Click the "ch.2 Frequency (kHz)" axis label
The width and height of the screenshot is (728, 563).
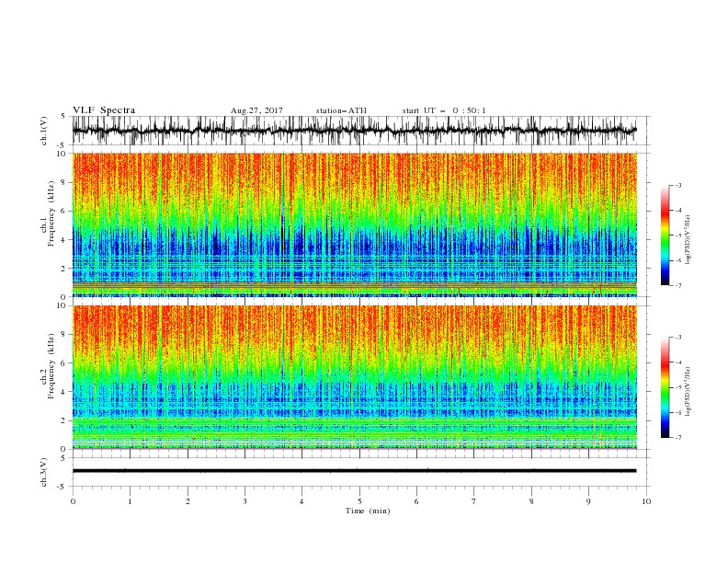click(48, 365)
